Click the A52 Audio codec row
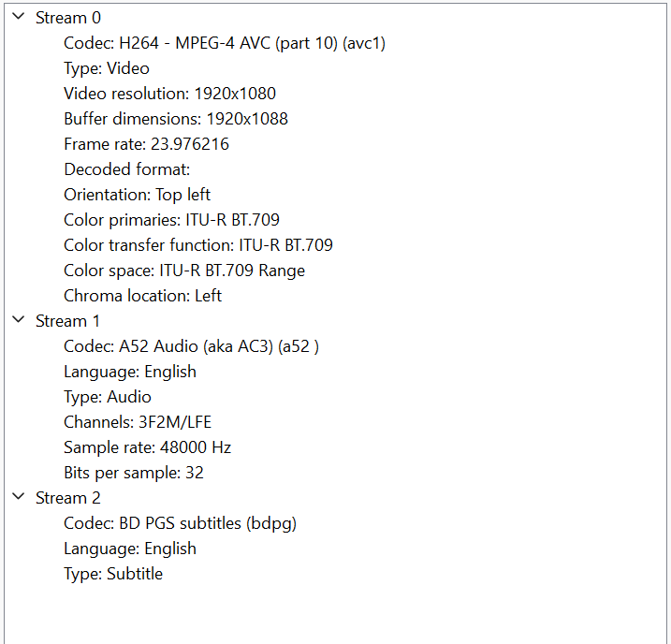Viewport: 671px width, 644px height. click(191, 346)
